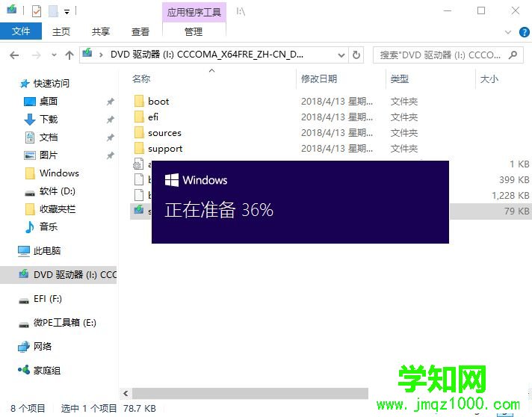This screenshot has width=532, height=417.
Task: Expand the address bar history dropdown
Action: point(341,55)
